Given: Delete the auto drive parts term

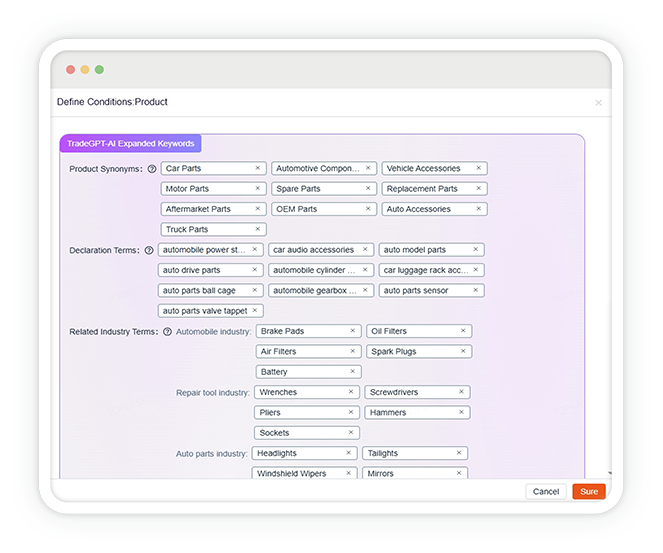Looking at the screenshot, I should click(255, 269).
